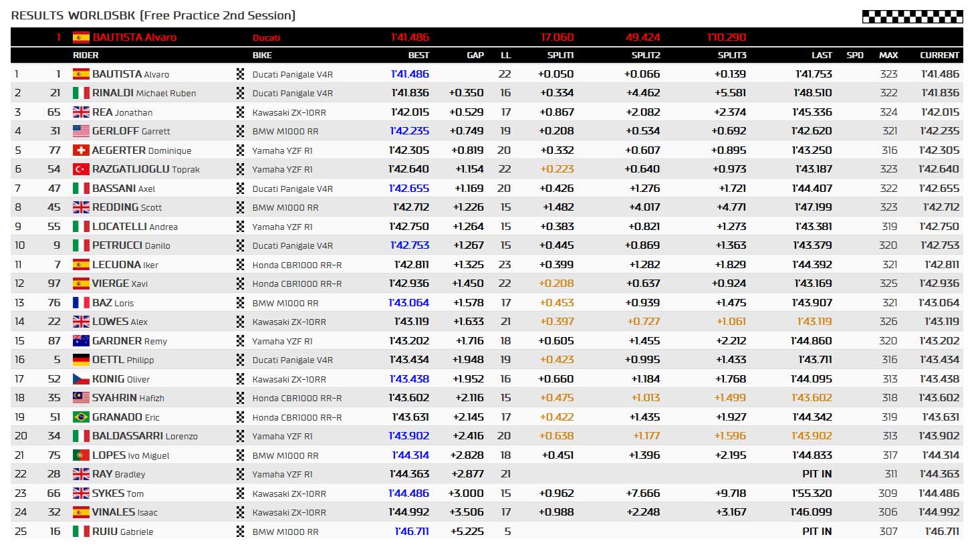This screenshot has height=551, width=980.
Task: Click the checkered flag banner at the top right
Action: [912, 17]
